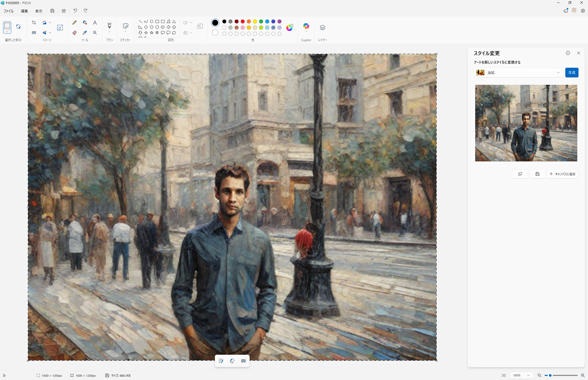
Task: Click キャンバスに追加 button
Action: [562, 174]
